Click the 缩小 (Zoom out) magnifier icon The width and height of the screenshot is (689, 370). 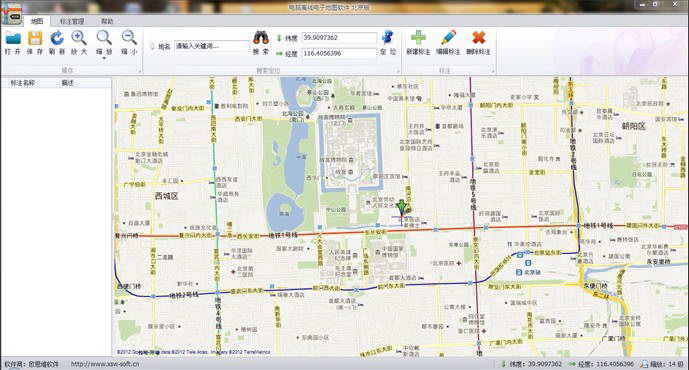point(129,38)
